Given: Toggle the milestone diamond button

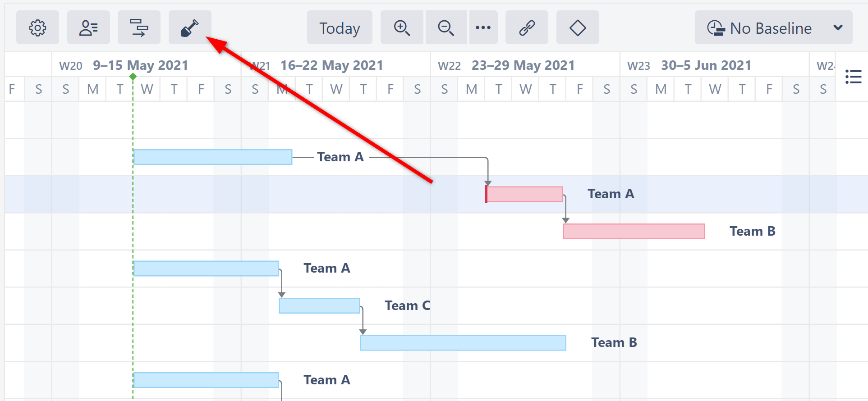Looking at the screenshot, I should (x=578, y=28).
